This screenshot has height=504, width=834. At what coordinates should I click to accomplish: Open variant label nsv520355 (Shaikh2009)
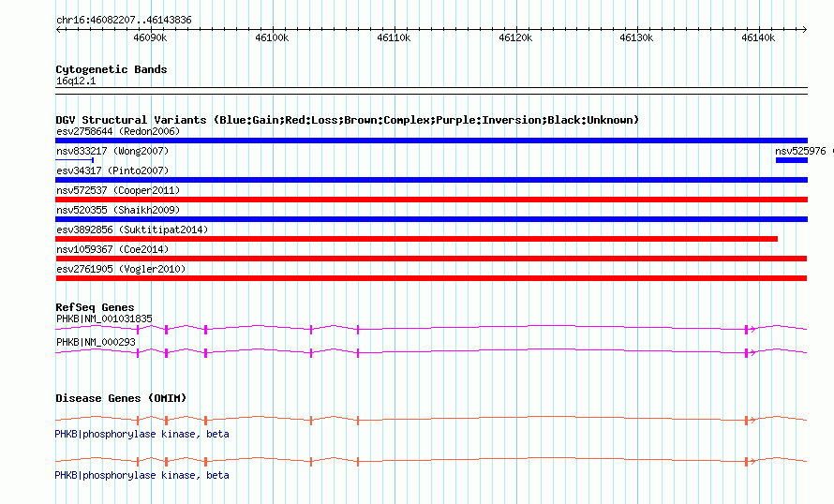click(x=118, y=210)
